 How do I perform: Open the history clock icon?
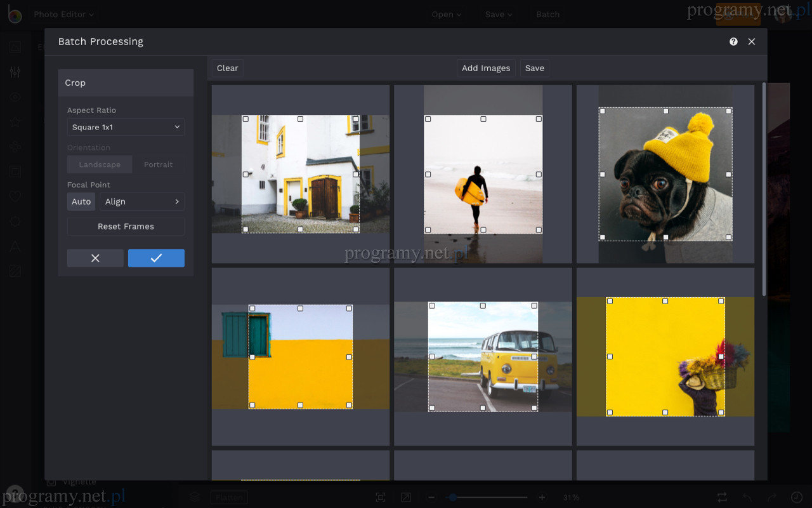[797, 497]
